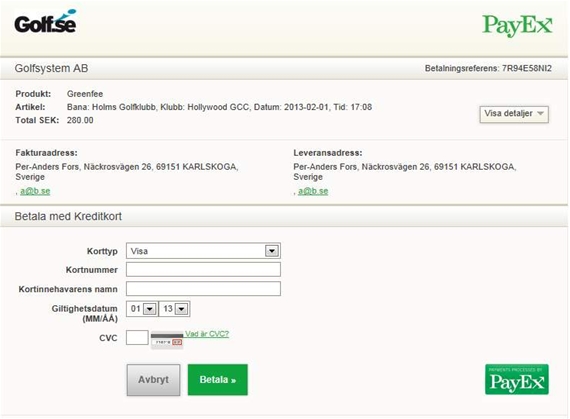Click the Kortnummer input field

click(203, 270)
